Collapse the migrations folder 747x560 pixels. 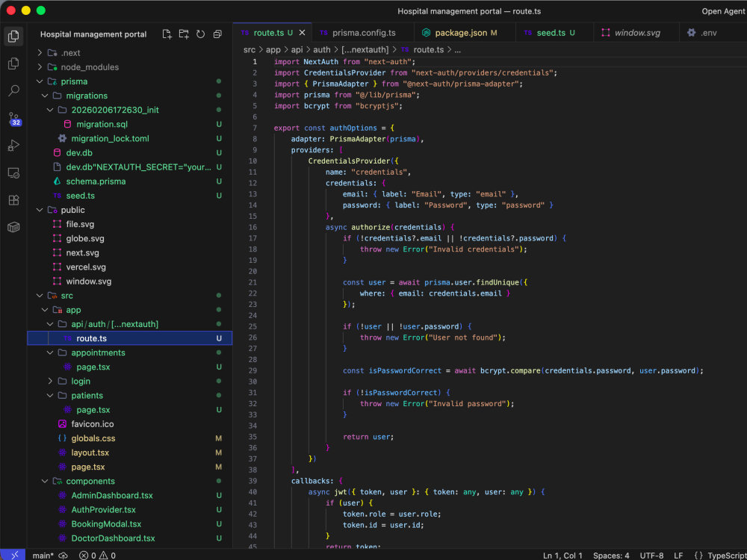tap(129, 96)
